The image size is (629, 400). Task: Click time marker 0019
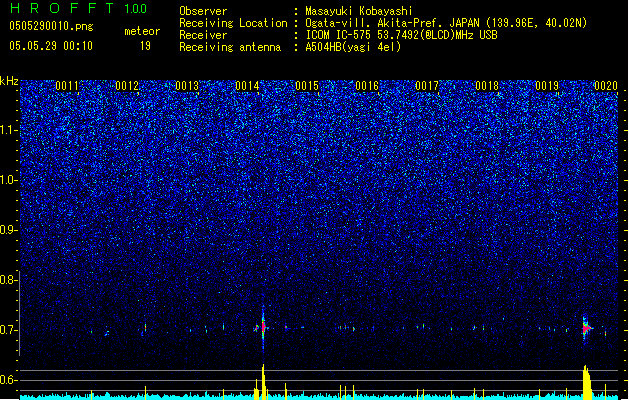(x=547, y=86)
